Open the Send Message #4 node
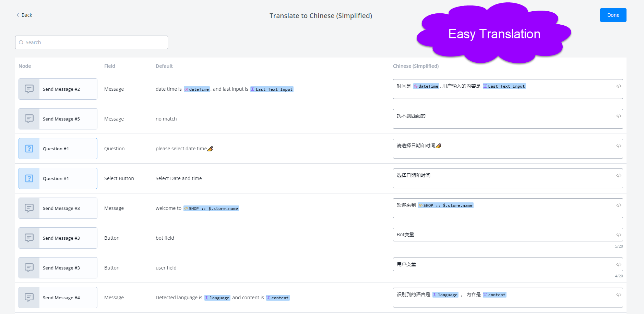This screenshot has width=644, height=314. 58,298
